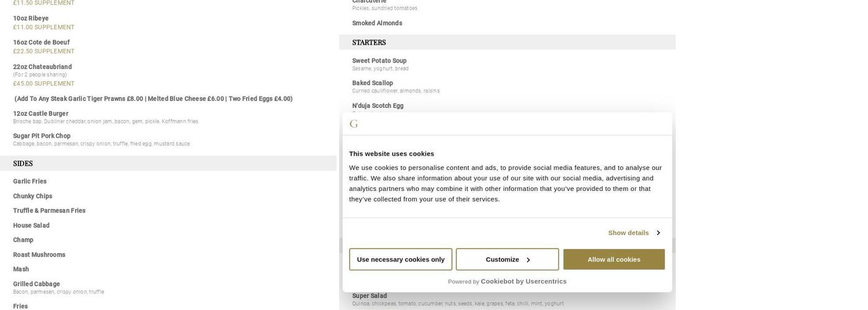Select Truffle & Parmesan Fries item
This screenshot has height=310, width=868.
pyautogui.click(x=49, y=211)
